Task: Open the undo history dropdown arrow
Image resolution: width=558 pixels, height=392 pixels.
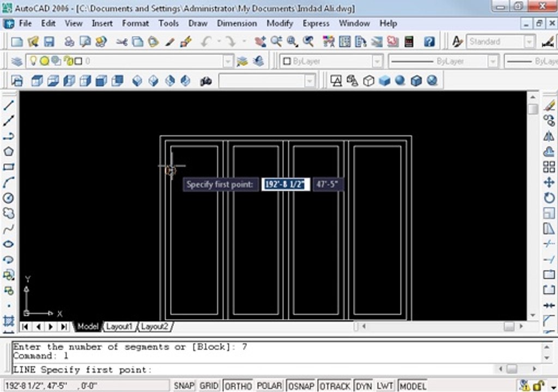Action: (219, 41)
